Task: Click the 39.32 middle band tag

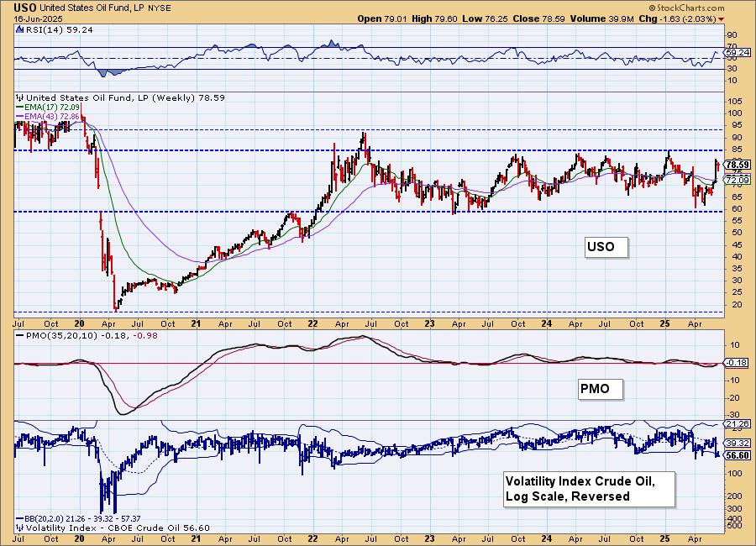Action: [738, 444]
